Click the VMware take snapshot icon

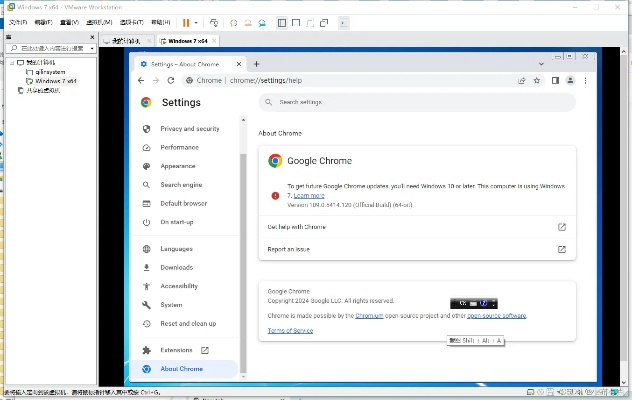[x=233, y=22]
